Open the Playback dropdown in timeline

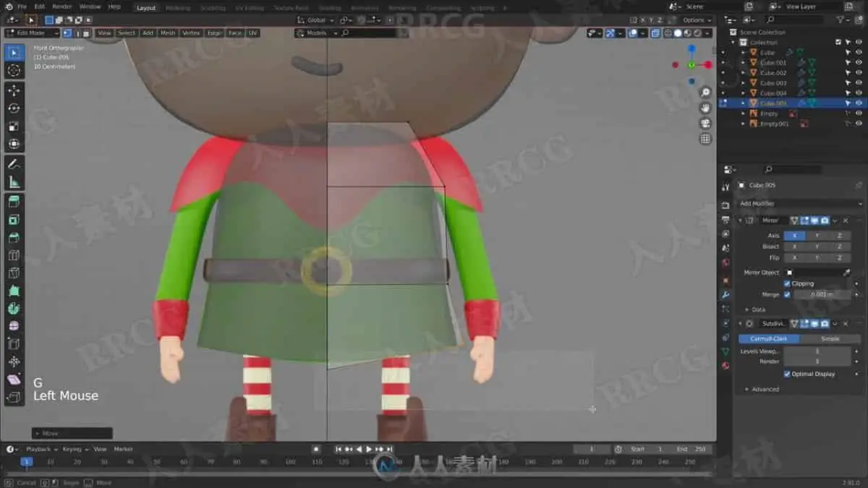[41, 449]
